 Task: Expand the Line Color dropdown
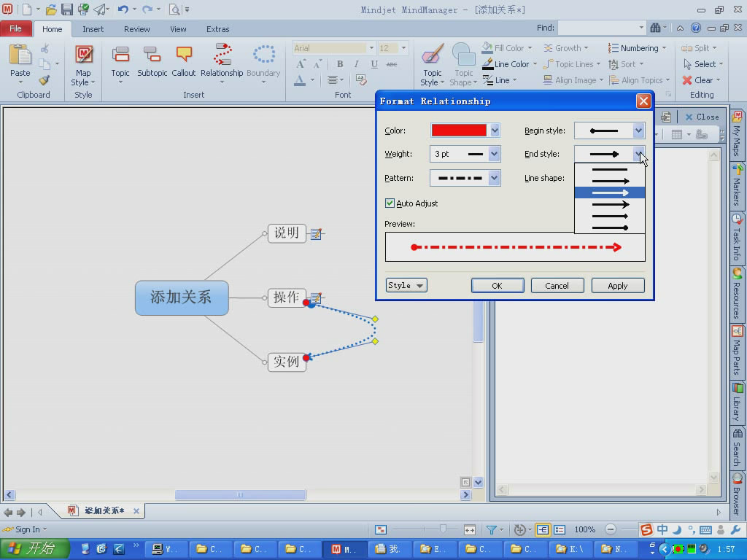[535, 64]
